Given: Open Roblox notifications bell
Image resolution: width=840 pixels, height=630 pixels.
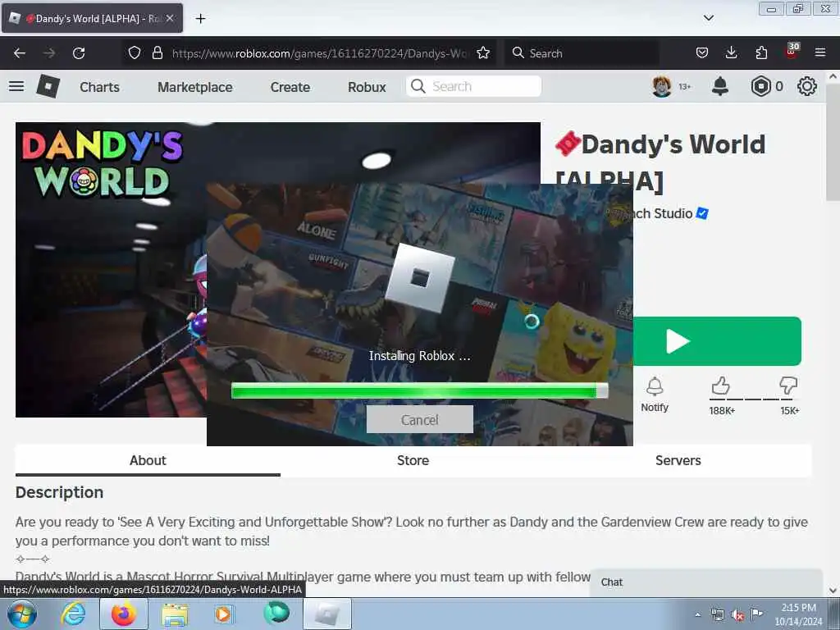Looking at the screenshot, I should pos(720,86).
